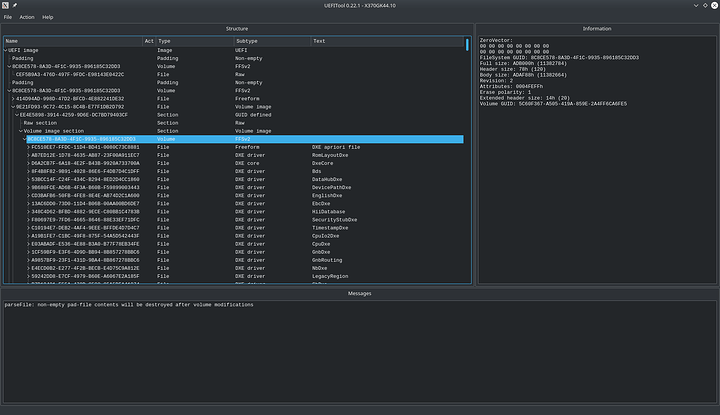Screen dimensions: 720x415
Task: Click the parseFile warning message line
Action: click(129, 305)
